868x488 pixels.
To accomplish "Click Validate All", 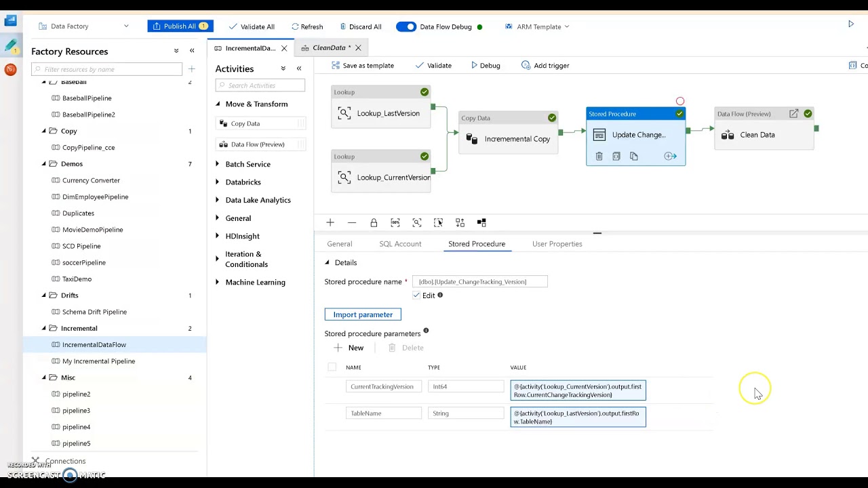I will tap(252, 26).
